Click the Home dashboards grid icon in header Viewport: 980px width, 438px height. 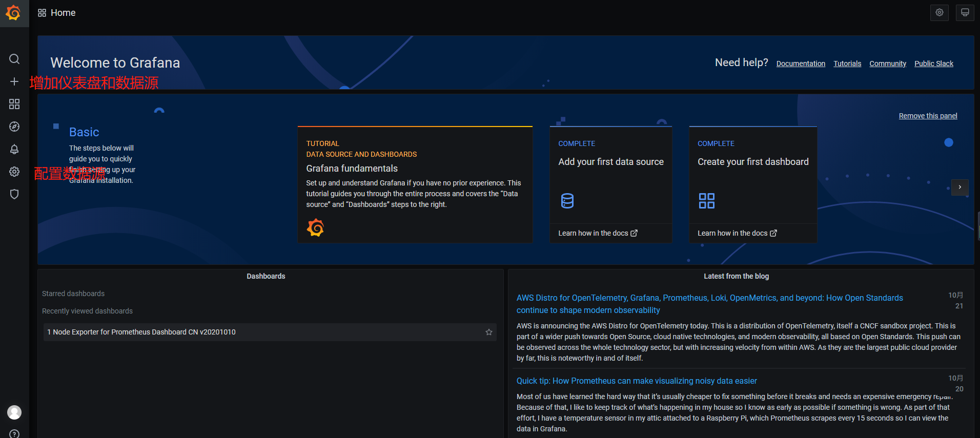(x=42, y=13)
